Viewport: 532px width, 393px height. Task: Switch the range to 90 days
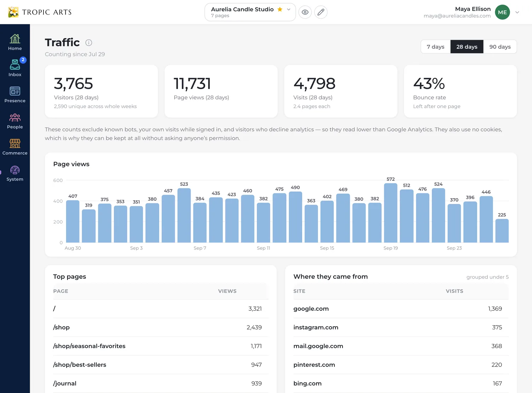[x=500, y=47]
